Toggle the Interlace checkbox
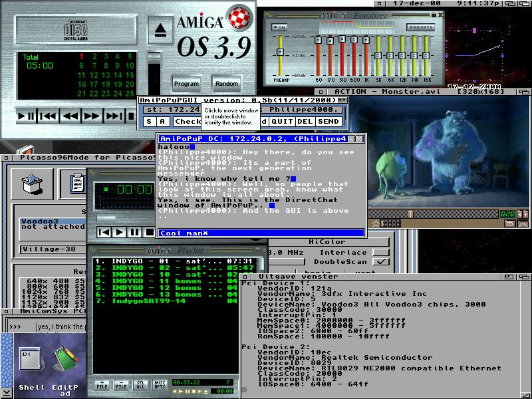532x399 pixels. point(380,252)
